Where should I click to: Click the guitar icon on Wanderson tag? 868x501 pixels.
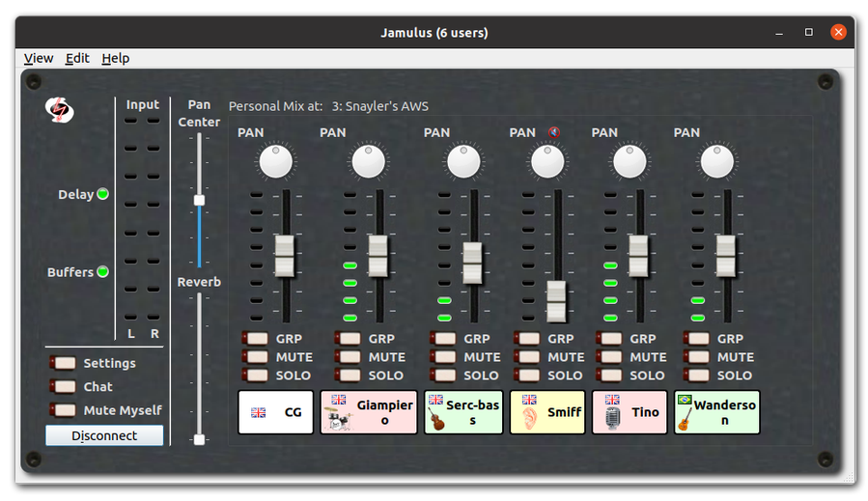tap(685, 419)
